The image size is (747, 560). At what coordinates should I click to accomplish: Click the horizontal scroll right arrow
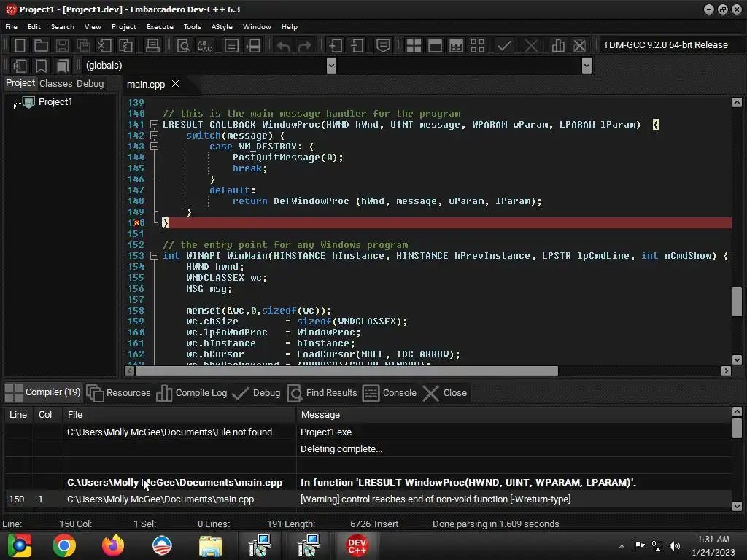click(x=726, y=371)
